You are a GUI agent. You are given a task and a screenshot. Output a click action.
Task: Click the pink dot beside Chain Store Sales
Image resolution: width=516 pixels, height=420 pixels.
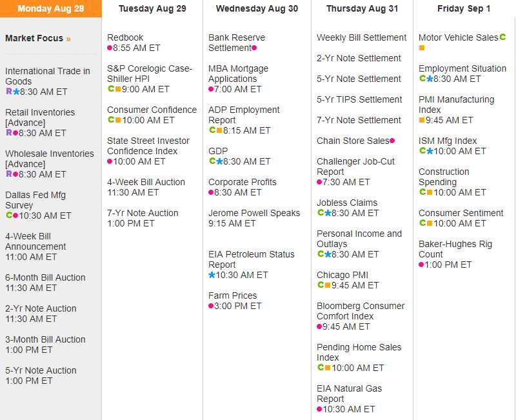pos(392,141)
